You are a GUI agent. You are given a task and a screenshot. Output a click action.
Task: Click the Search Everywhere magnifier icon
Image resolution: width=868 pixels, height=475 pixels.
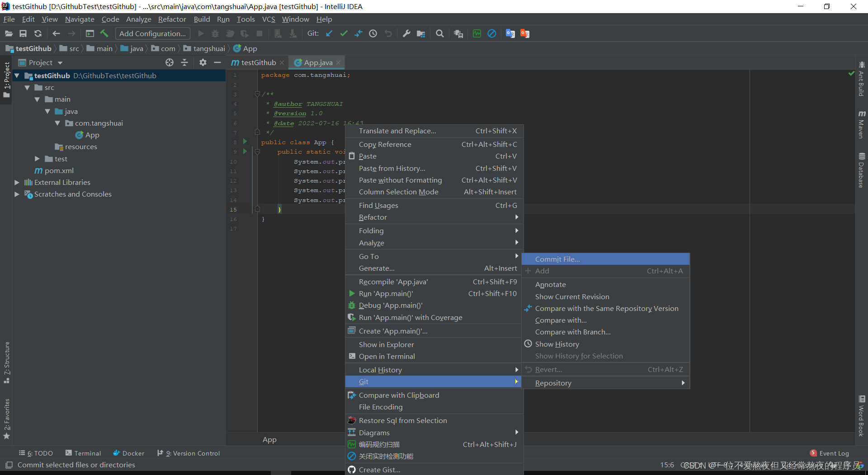tap(439, 33)
